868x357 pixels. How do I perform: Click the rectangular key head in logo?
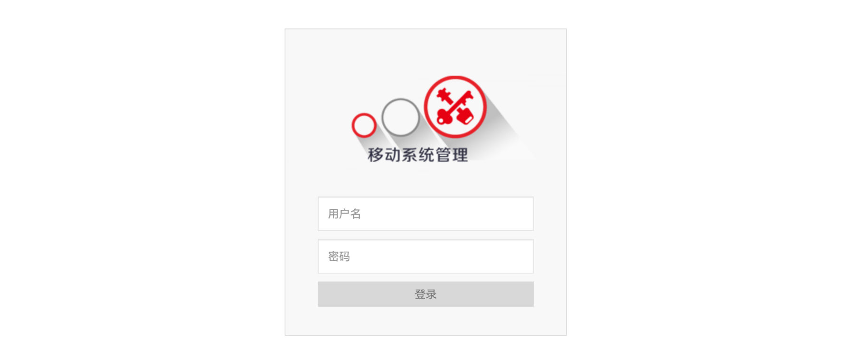465,116
